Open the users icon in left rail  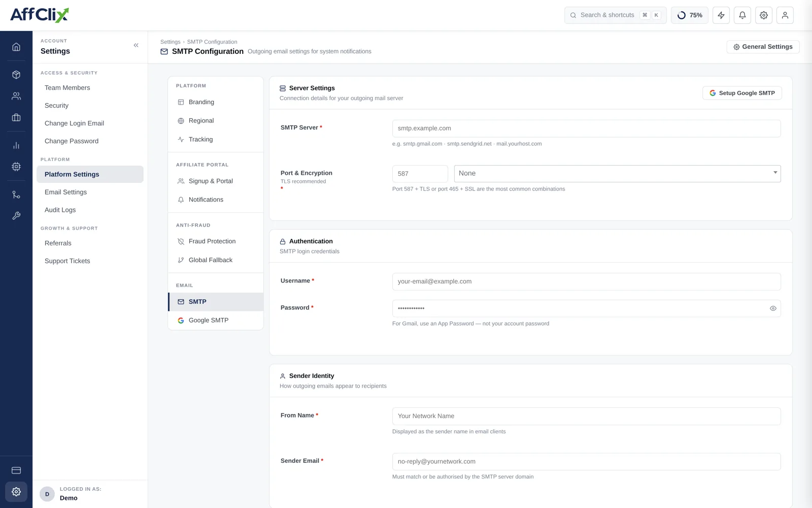(x=16, y=96)
